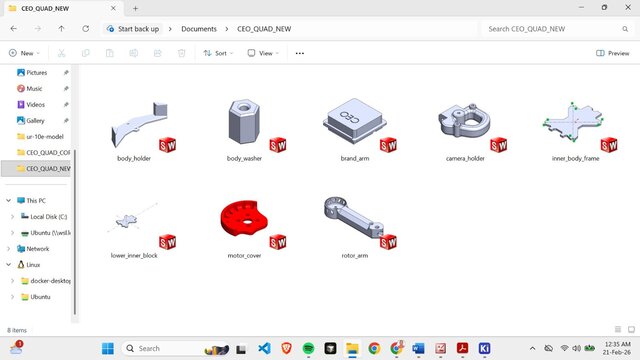
Task: Open Visual Studio Code from taskbar
Action: (264, 349)
